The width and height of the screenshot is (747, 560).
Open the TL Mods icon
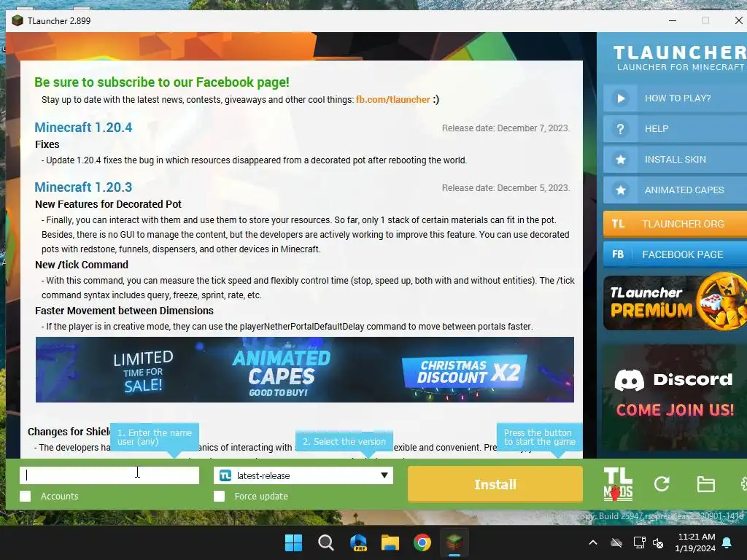[x=618, y=484]
